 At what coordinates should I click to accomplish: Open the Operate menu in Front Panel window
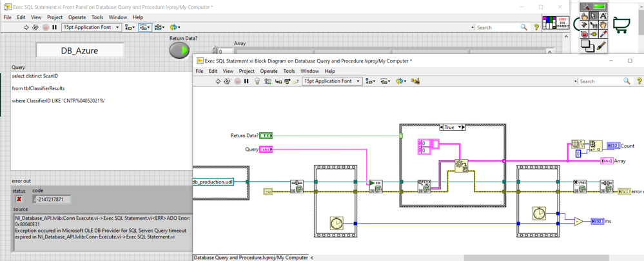point(79,17)
